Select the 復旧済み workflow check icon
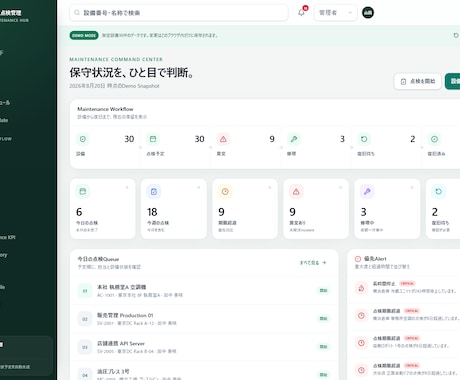 point(434,139)
